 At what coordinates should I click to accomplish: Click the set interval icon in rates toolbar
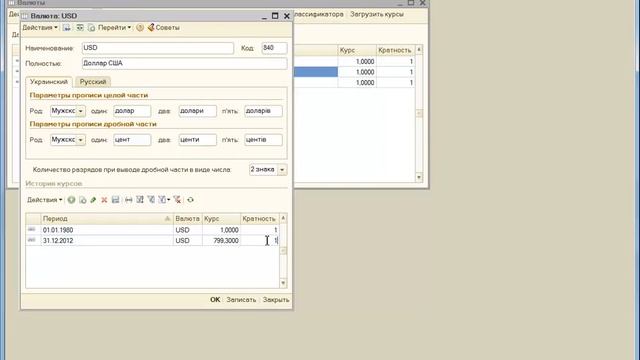click(x=129, y=200)
